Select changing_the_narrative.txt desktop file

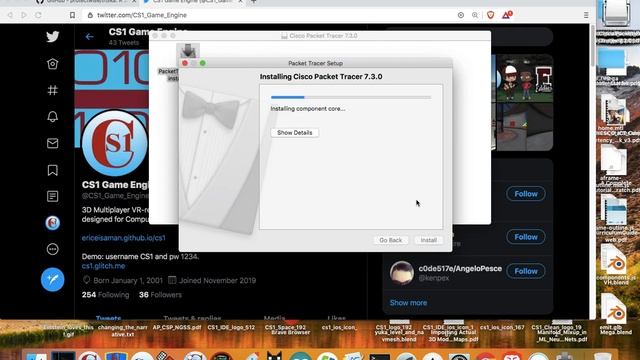(x=122, y=331)
